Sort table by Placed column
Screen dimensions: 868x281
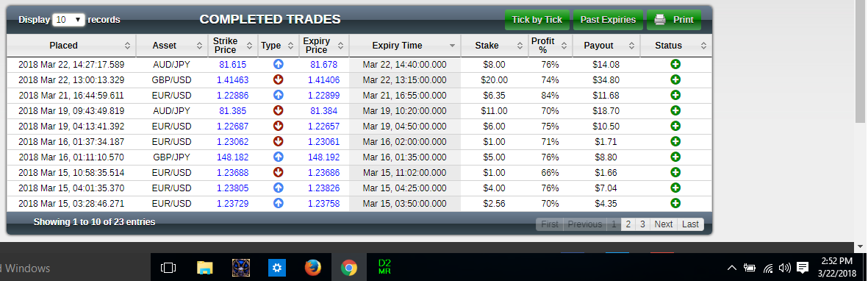tap(71, 46)
